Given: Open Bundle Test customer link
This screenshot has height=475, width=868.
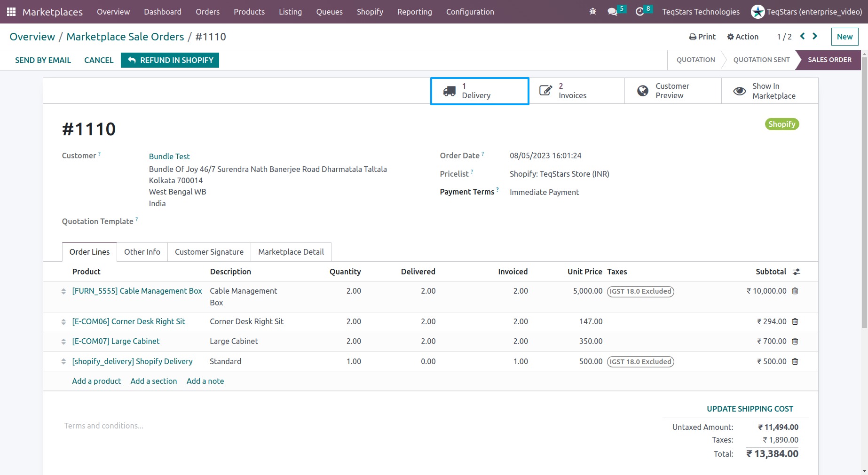Looking at the screenshot, I should (169, 156).
